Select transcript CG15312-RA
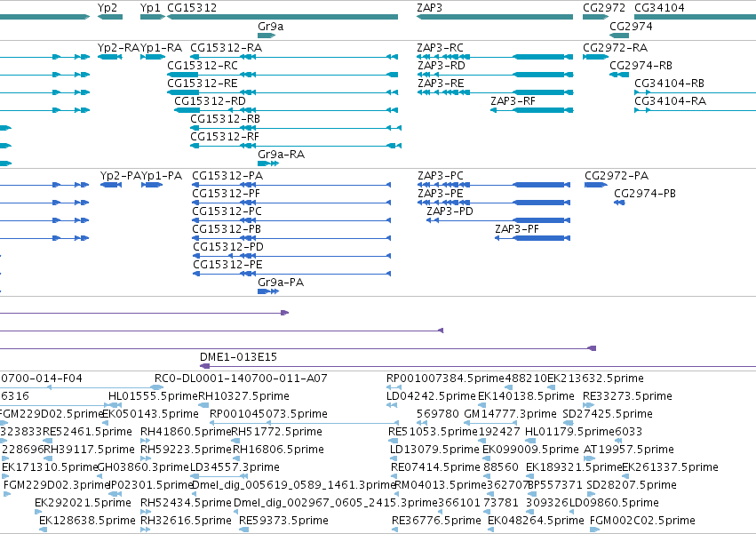Image resolution: width=756 pixels, height=534 pixels. [227, 48]
